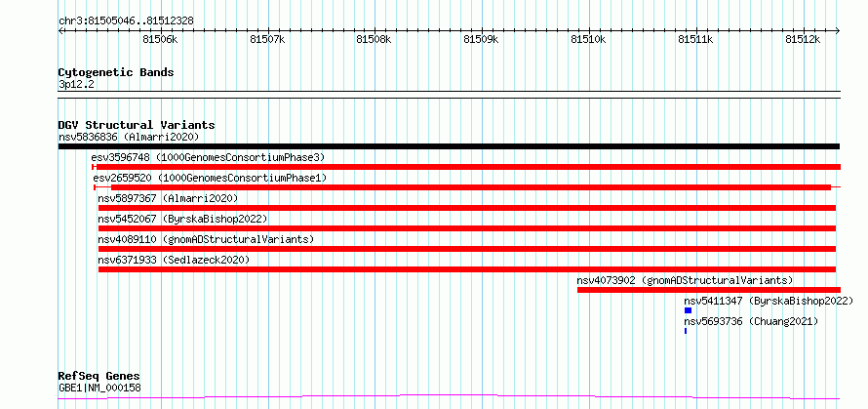Click the red bar under esv2659520

pos(467,187)
